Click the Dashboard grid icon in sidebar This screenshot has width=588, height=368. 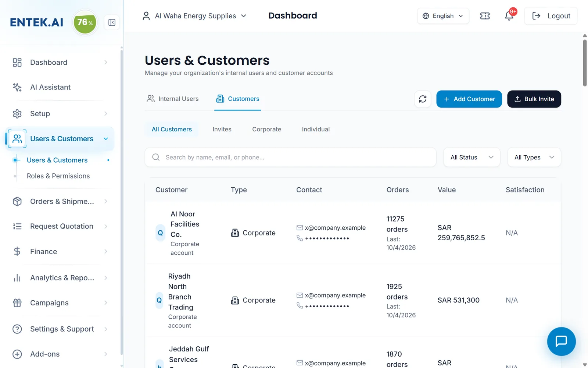[17, 63]
